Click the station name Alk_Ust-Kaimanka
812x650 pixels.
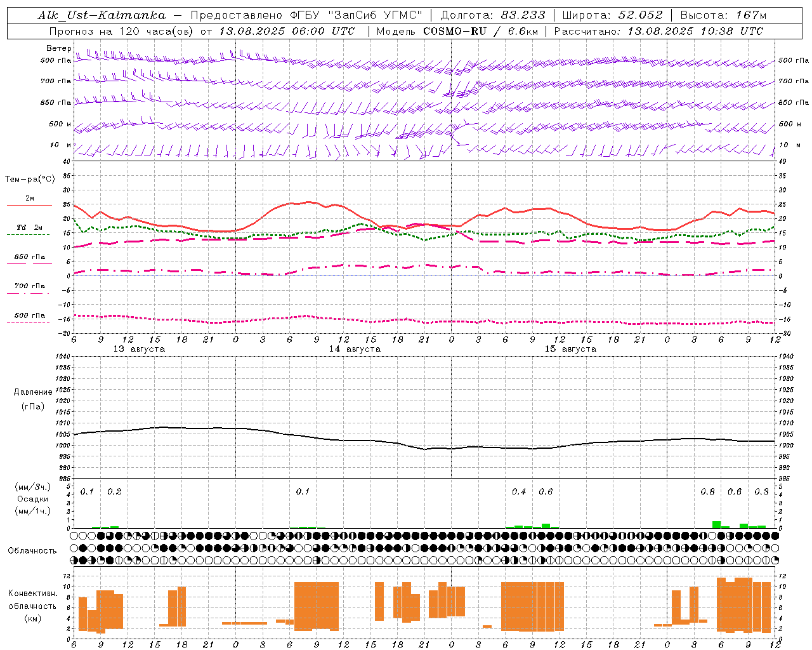point(101,15)
